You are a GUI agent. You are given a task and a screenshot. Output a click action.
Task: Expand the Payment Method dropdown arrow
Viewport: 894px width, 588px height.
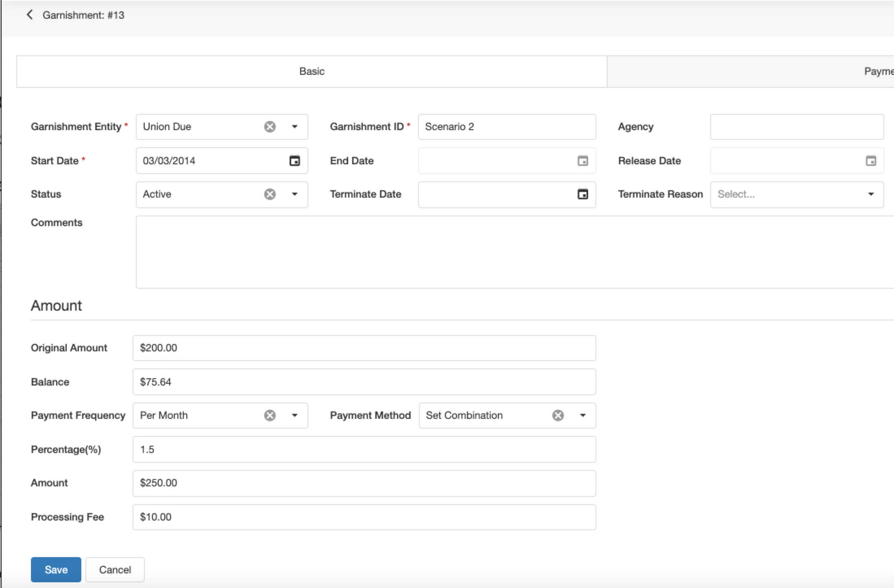582,416
